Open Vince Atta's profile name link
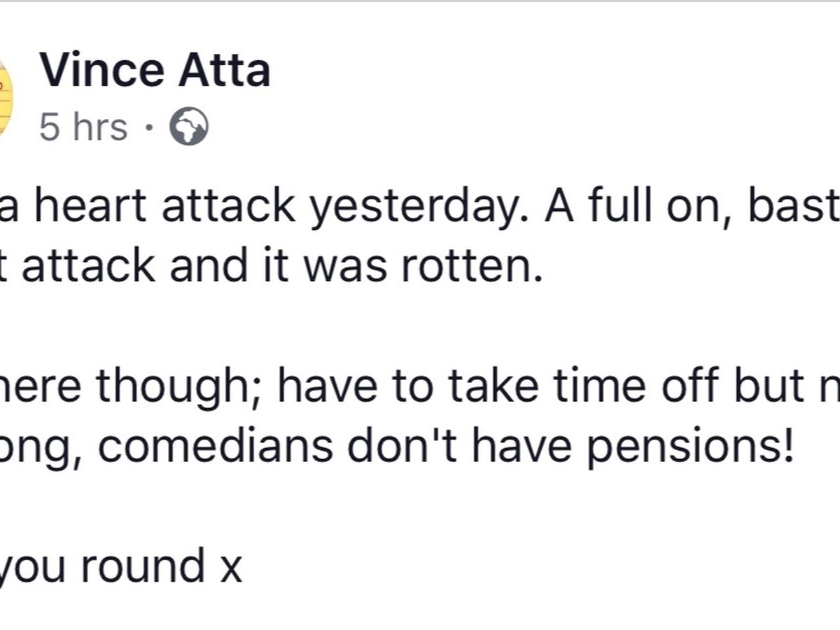Viewport: 840px width, 630px height. 154,71
